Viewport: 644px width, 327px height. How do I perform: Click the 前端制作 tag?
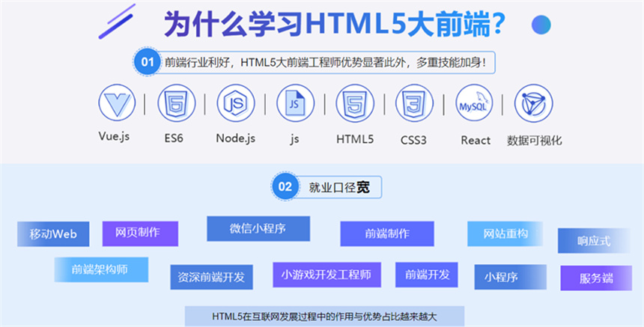[387, 234]
